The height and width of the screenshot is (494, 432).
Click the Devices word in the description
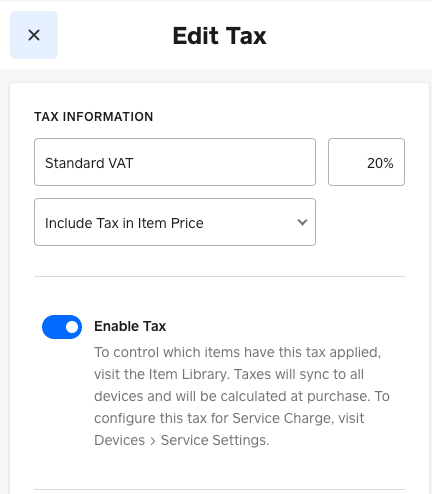click(120, 440)
